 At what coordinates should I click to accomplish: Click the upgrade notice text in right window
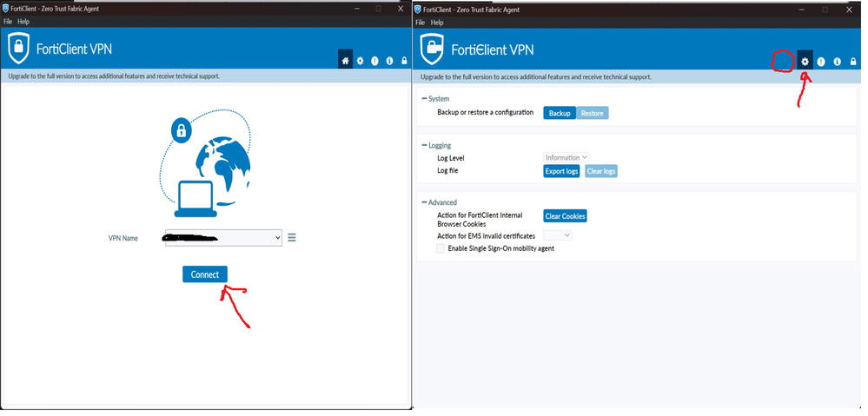536,77
